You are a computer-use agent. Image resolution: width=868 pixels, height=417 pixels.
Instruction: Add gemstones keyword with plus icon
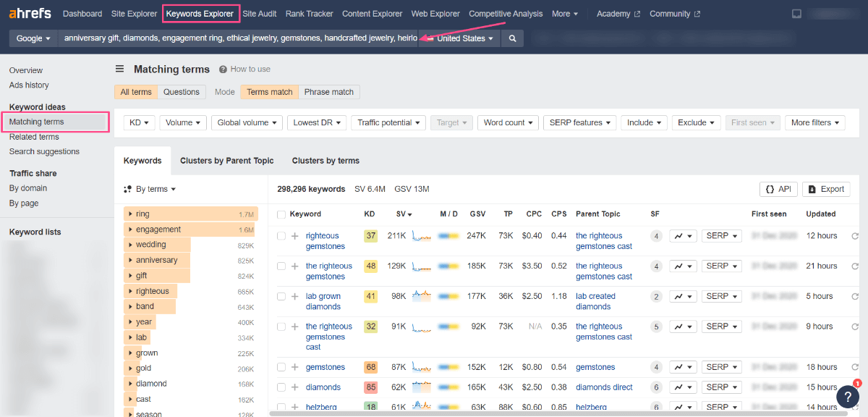294,367
